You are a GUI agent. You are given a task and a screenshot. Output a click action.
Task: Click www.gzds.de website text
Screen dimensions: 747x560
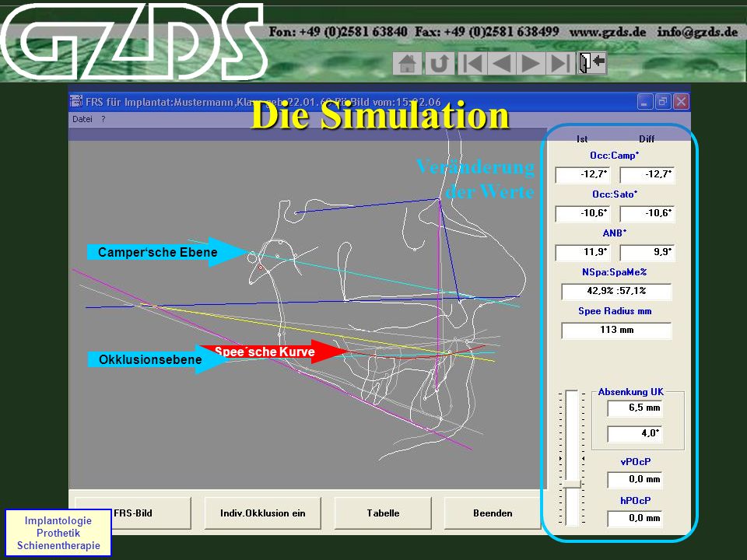click(x=608, y=33)
